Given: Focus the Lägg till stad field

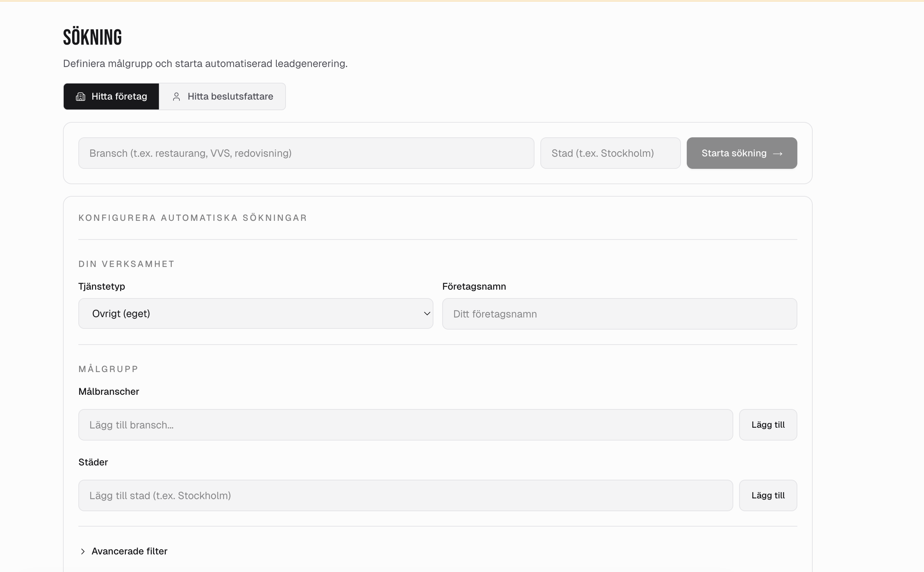Looking at the screenshot, I should coord(405,495).
